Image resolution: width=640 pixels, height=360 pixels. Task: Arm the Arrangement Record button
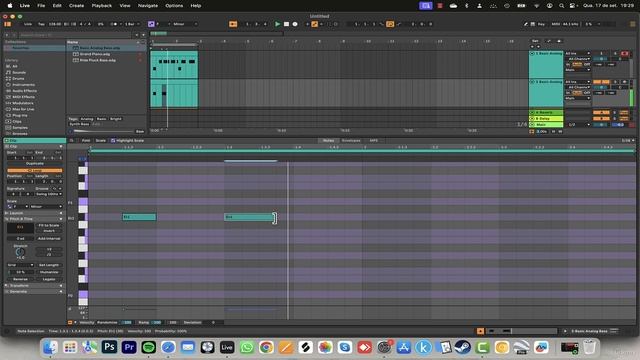[295, 24]
